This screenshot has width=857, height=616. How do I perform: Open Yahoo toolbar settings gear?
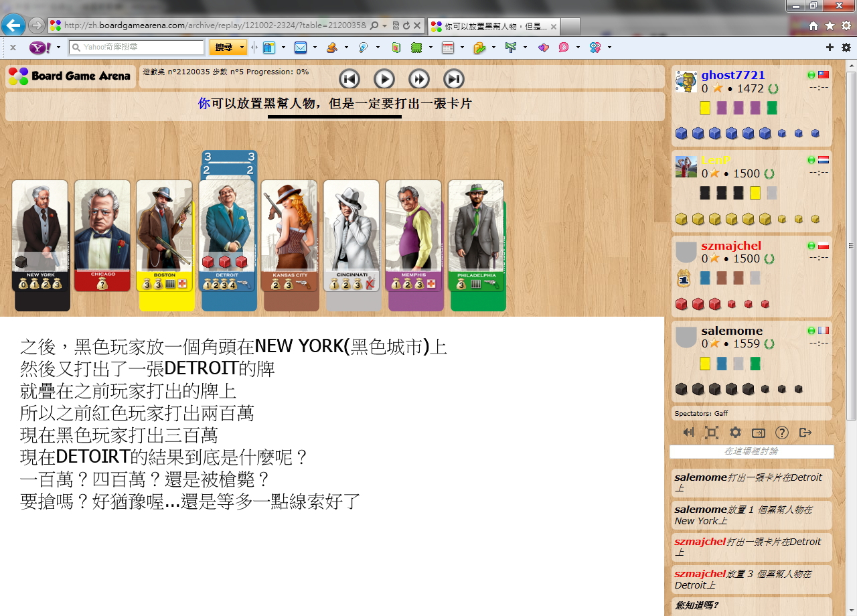[846, 48]
